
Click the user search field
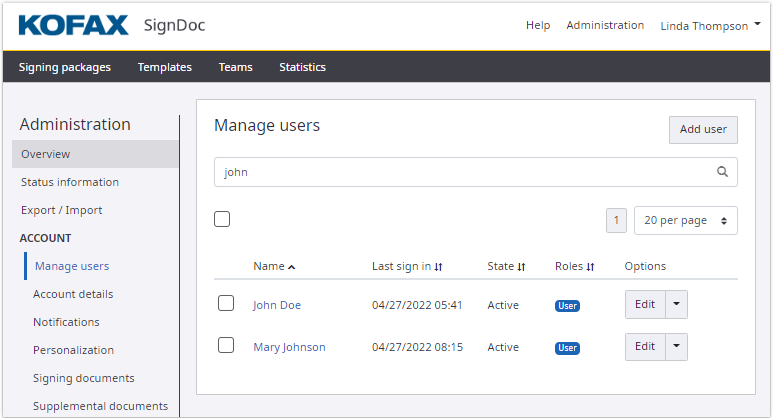pos(465,172)
